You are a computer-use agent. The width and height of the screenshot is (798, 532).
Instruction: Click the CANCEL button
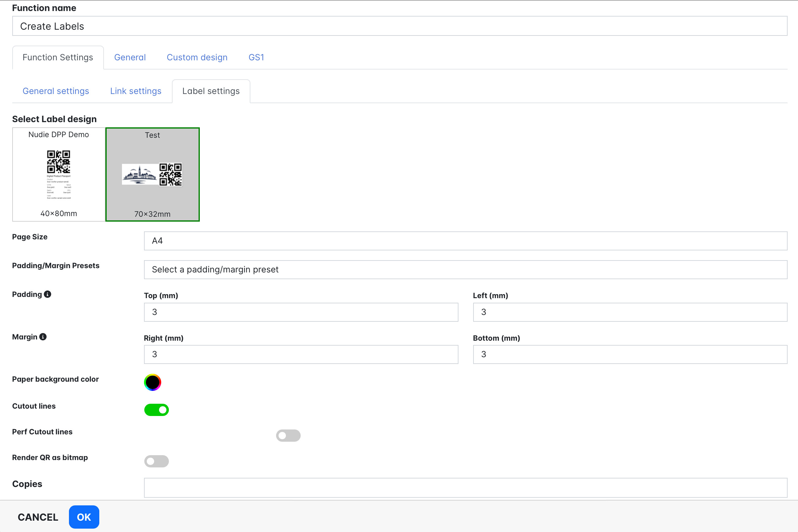[x=38, y=517]
